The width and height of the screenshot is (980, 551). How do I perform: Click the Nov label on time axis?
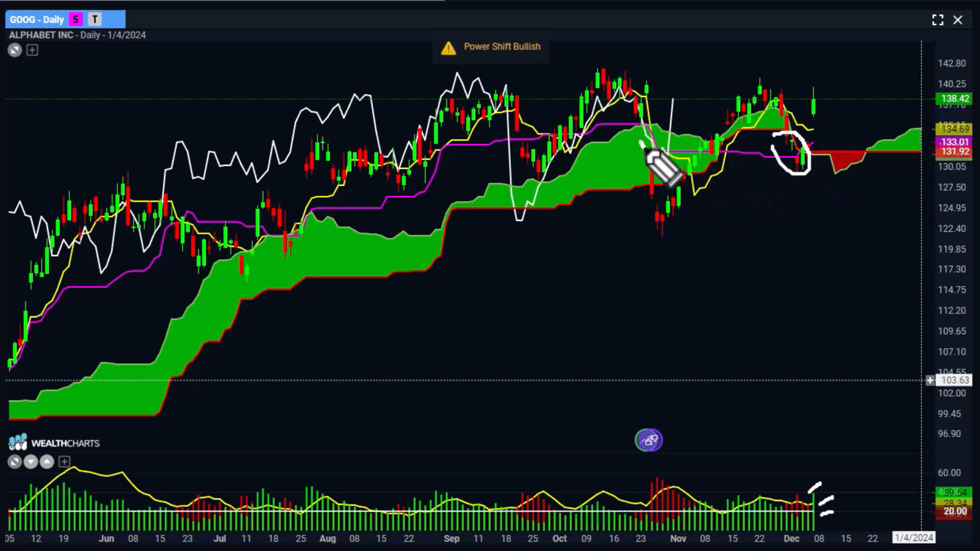678,538
